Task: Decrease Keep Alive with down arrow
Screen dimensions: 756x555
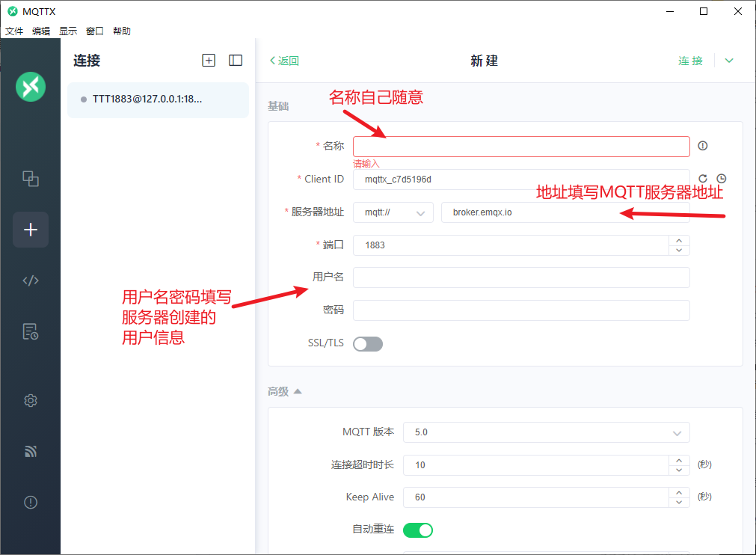Action: coord(679,503)
